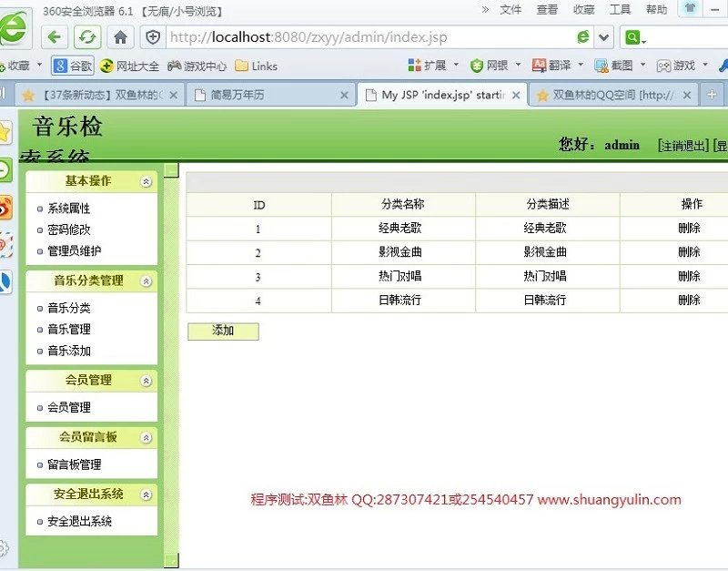Open the 工具 menu
Image resolution: width=728 pixels, height=571 pixels.
tap(621, 10)
